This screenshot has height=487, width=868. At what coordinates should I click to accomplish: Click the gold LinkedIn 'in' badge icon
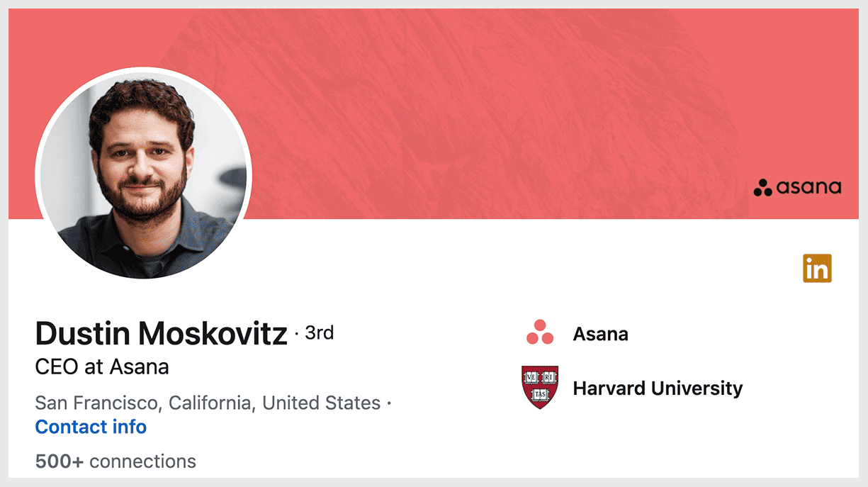tap(817, 268)
